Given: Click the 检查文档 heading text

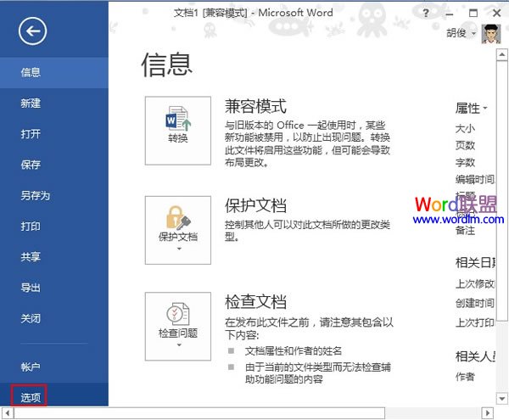Looking at the screenshot, I should point(256,302).
